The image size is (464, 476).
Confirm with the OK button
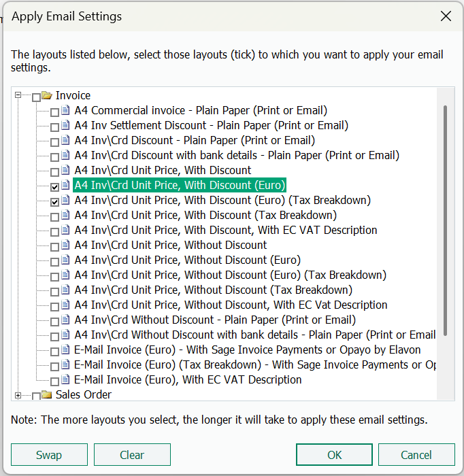[334, 454]
